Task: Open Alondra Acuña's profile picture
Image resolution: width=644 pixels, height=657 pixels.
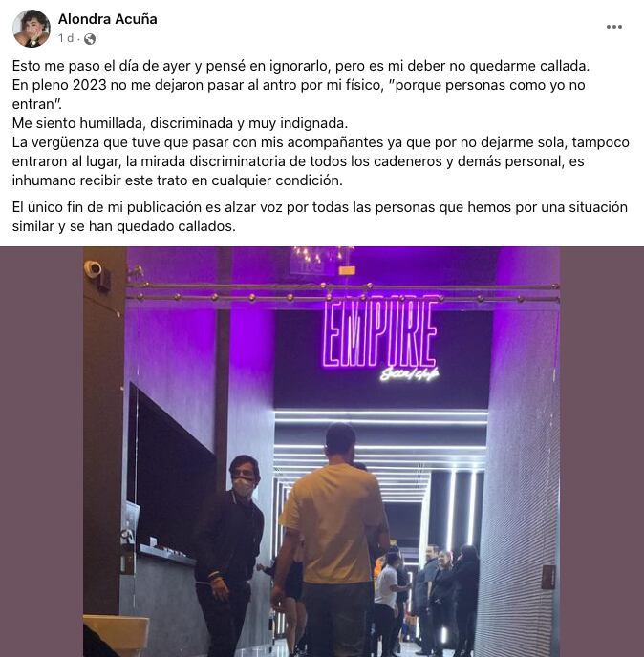Action: tap(32, 29)
